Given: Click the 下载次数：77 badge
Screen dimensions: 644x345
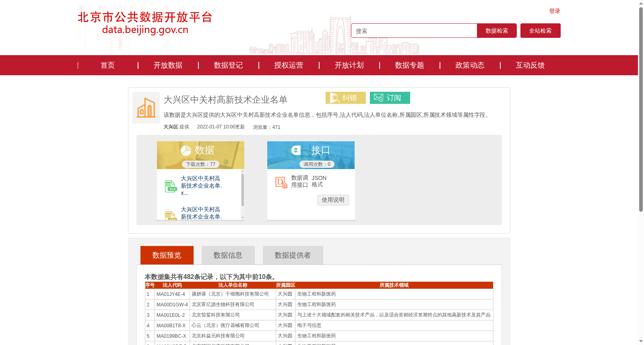Looking at the screenshot, I should [200, 164].
